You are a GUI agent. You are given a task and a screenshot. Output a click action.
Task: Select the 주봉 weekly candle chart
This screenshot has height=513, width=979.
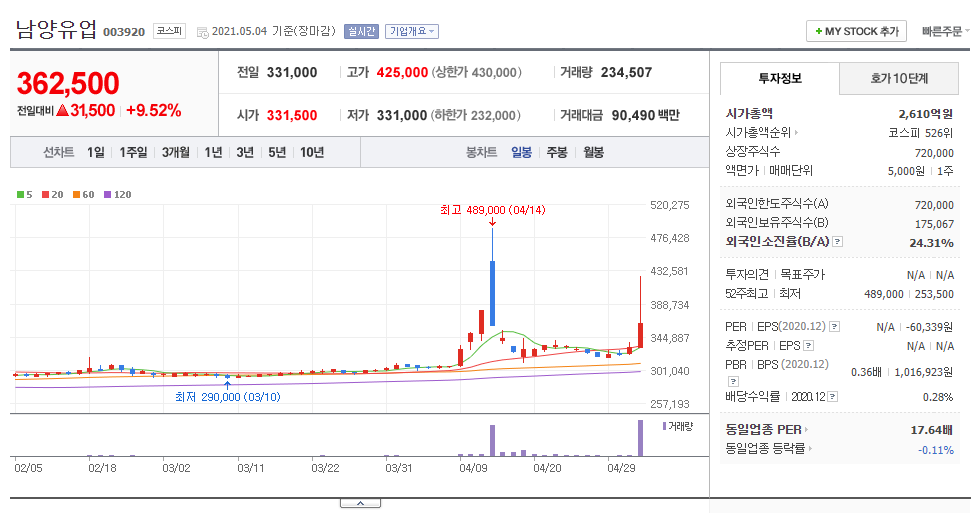pyautogui.click(x=557, y=152)
